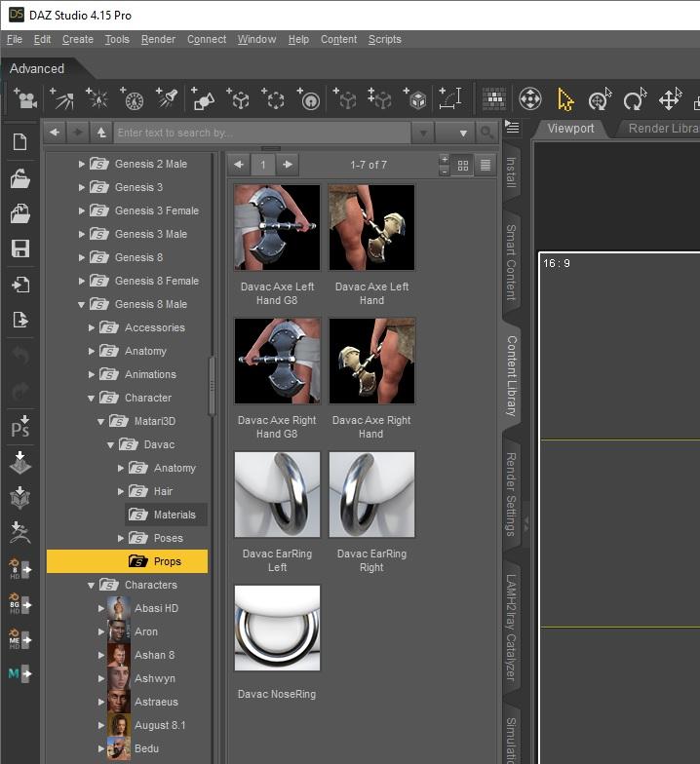
Task: Select Davac Axe Left Hand G8 thumbnail
Action: click(x=277, y=227)
